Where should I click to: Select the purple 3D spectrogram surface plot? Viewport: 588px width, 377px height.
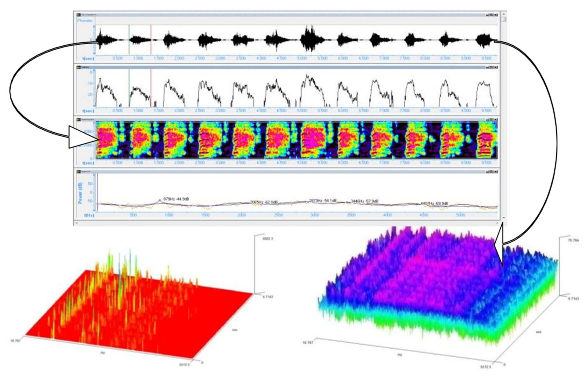(x=436, y=289)
